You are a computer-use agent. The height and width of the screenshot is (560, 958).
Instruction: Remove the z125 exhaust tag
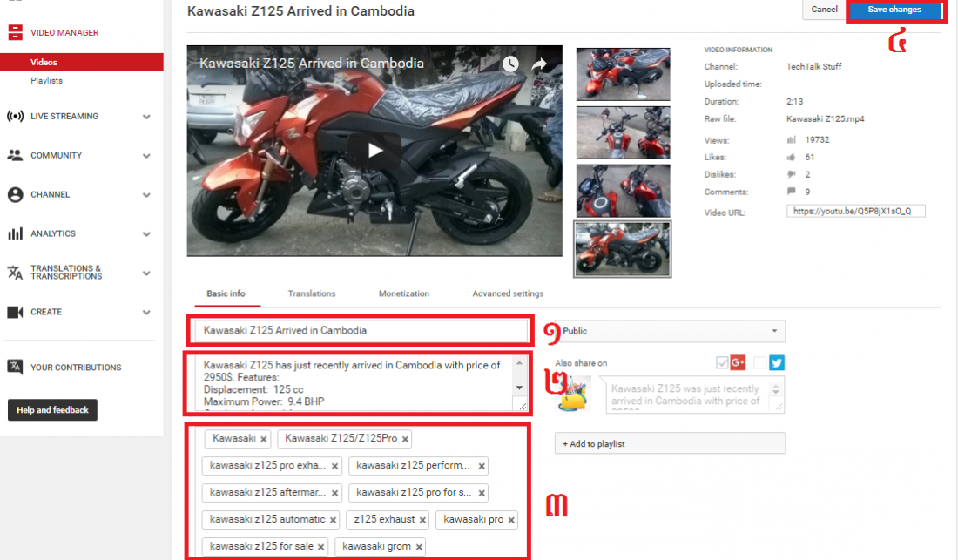(x=422, y=520)
